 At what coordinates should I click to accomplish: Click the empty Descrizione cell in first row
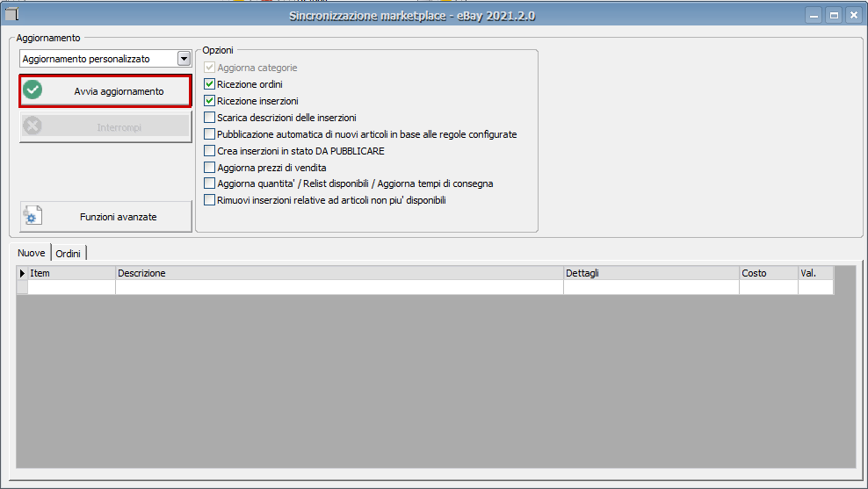pos(339,287)
